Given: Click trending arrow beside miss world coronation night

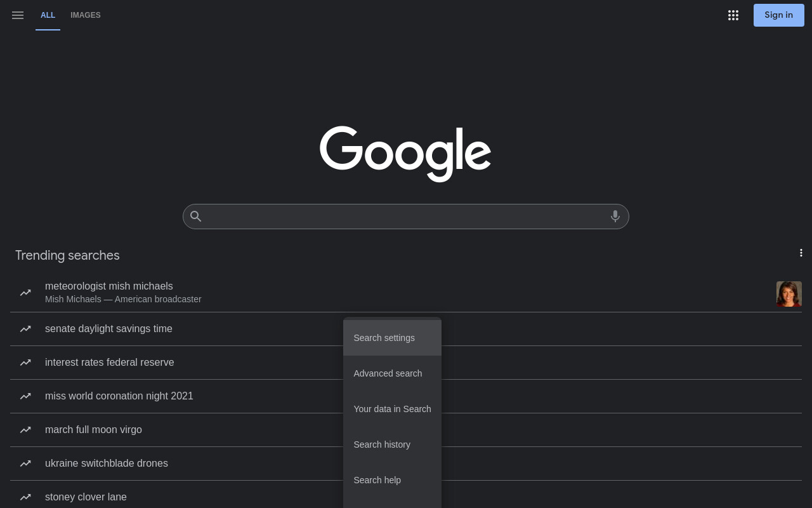Looking at the screenshot, I should click(25, 396).
